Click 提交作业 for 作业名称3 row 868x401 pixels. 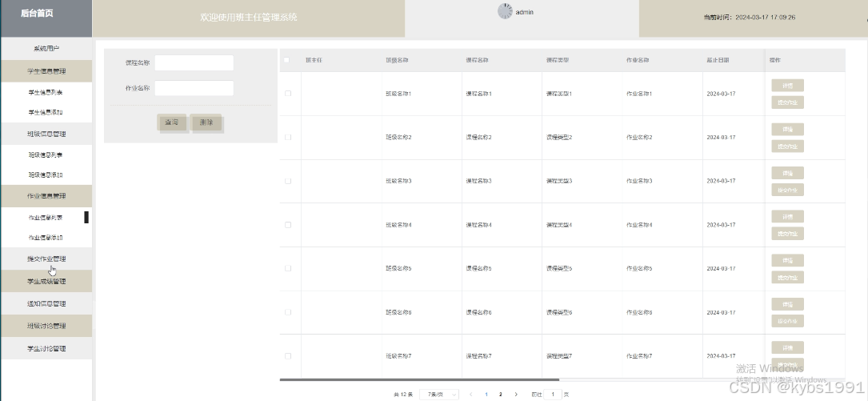pos(787,190)
